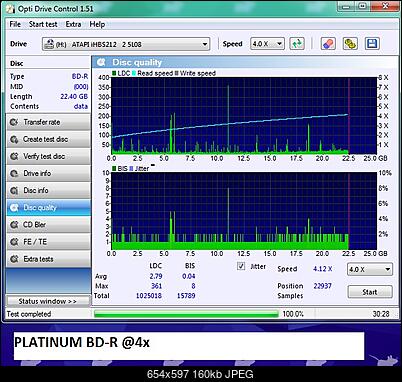Click the copy disc icon
The image size is (402, 382).
click(x=350, y=44)
